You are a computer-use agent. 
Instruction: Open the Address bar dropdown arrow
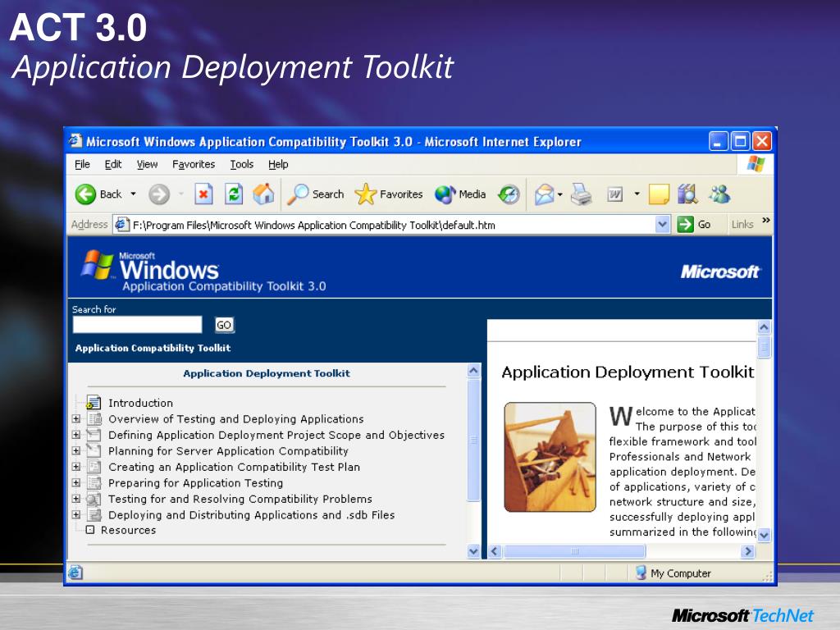coord(663,225)
